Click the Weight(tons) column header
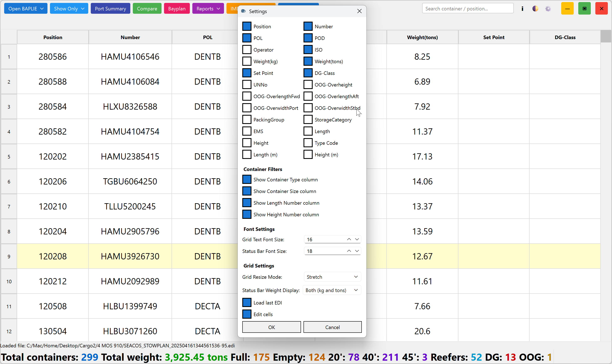The height and width of the screenshot is (364, 612). 422,37
